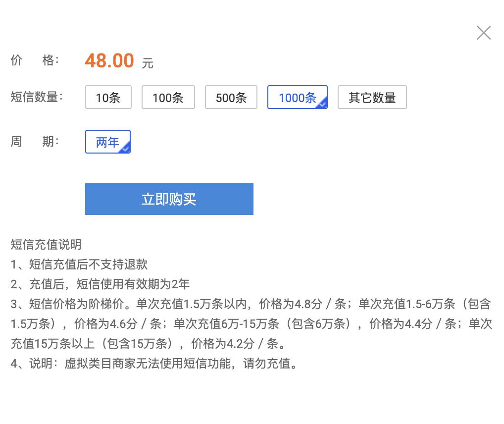Choose 其它数量 for a custom quantity

[372, 97]
